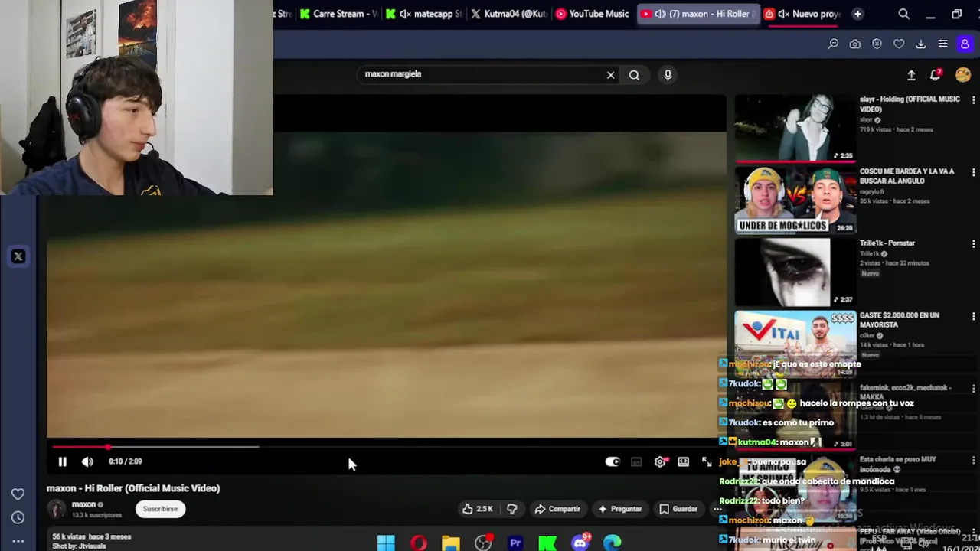Open 'COSCU ME BARDEA' video thumbnail
The height and width of the screenshot is (551, 980).
[x=795, y=200]
